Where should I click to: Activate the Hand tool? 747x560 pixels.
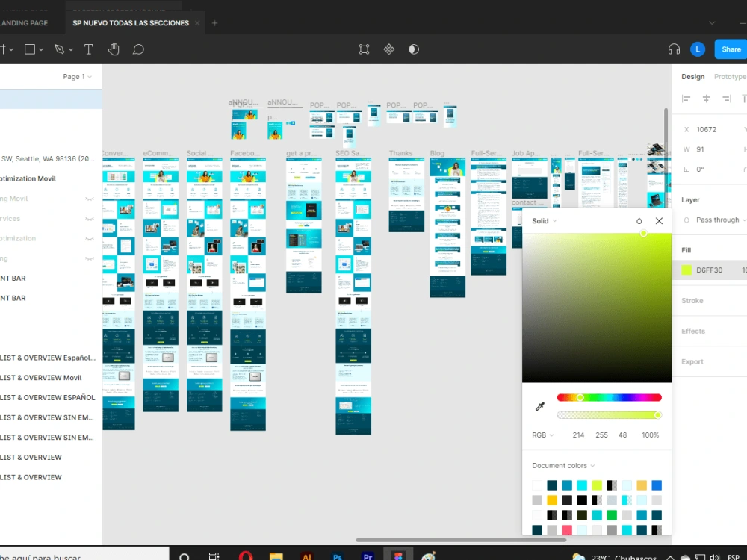[x=114, y=49]
